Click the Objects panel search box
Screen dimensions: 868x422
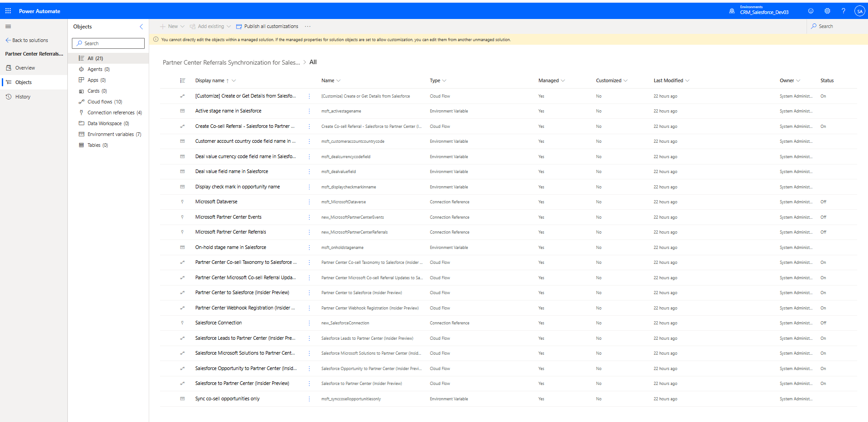[x=108, y=43]
